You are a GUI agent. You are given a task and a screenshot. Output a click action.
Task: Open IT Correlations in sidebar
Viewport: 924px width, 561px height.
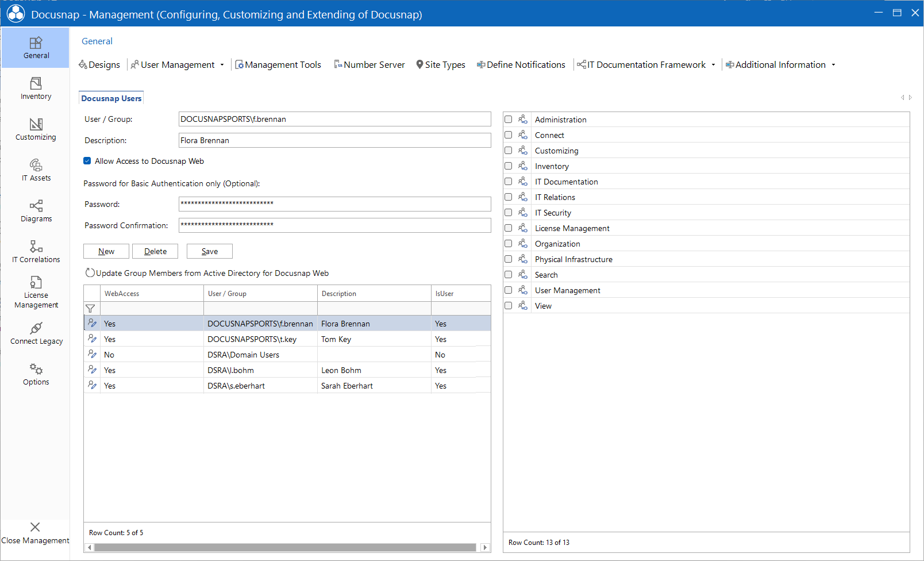click(x=36, y=252)
